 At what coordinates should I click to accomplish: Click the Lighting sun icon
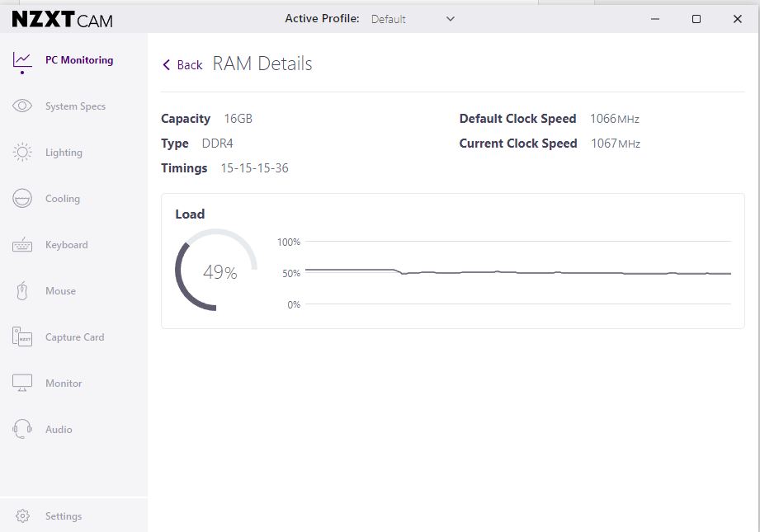click(22, 152)
